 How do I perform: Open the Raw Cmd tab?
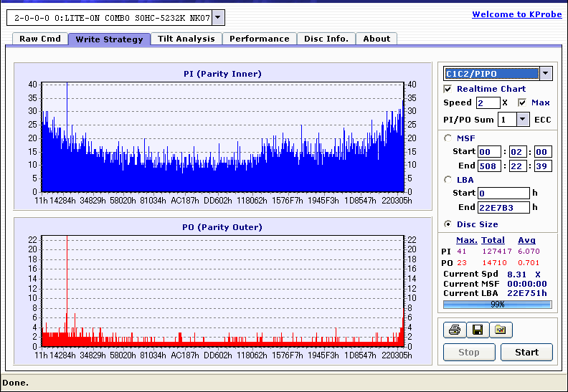coord(39,39)
